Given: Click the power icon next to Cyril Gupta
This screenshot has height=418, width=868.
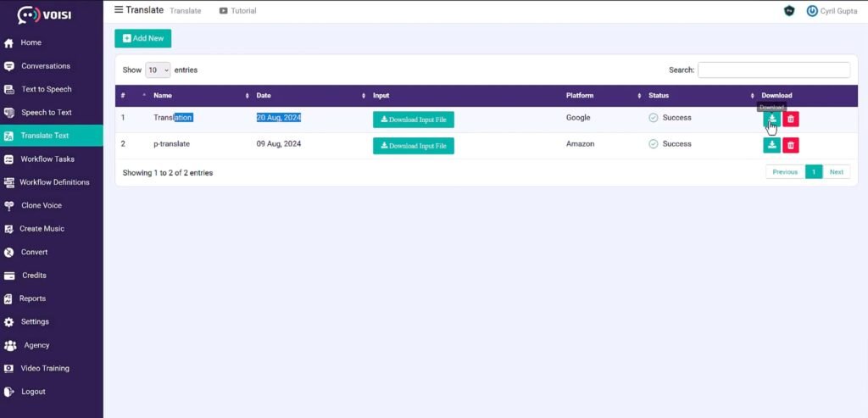Looking at the screenshot, I should [812, 11].
